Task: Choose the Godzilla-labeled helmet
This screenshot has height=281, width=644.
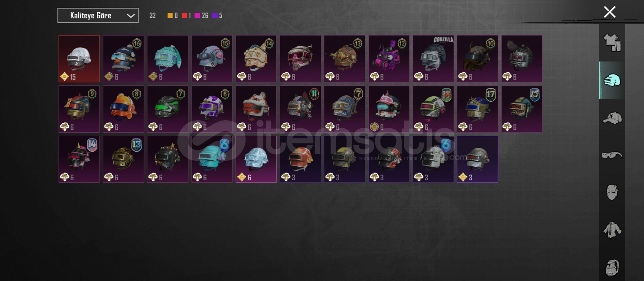Action: 433,59
